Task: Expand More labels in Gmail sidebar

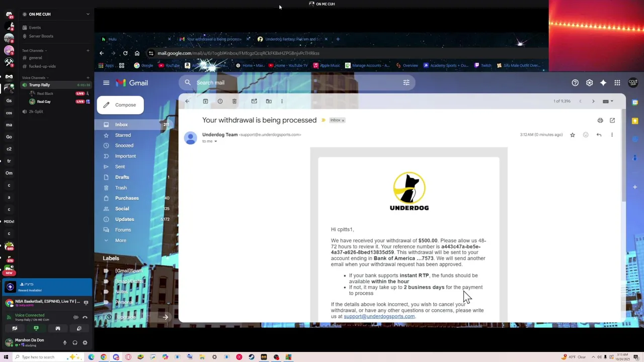Action: click(x=120, y=240)
